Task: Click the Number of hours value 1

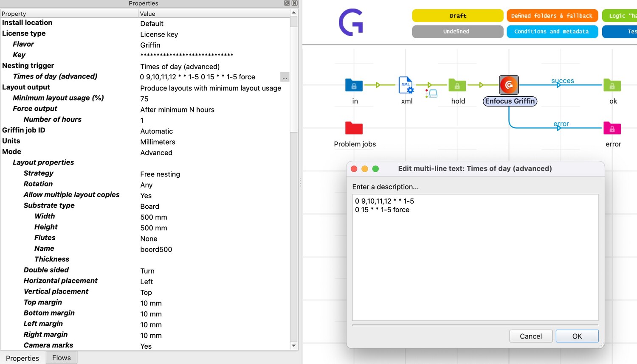Action: [x=142, y=120]
